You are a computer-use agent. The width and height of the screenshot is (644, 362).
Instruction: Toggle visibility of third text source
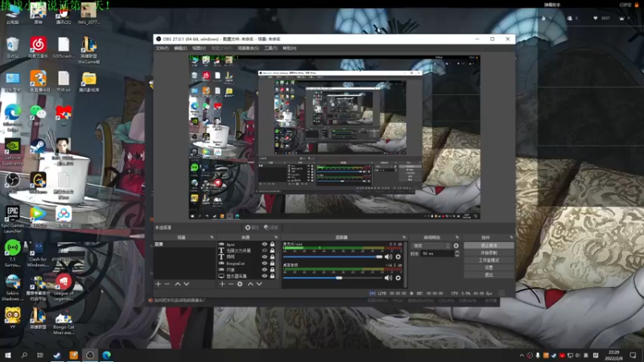265,257
